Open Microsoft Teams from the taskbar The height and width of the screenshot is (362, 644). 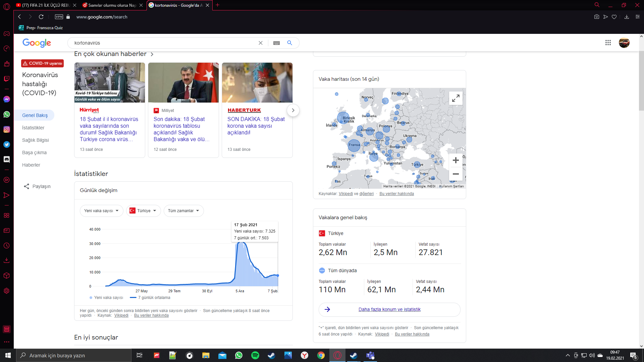(x=370, y=355)
